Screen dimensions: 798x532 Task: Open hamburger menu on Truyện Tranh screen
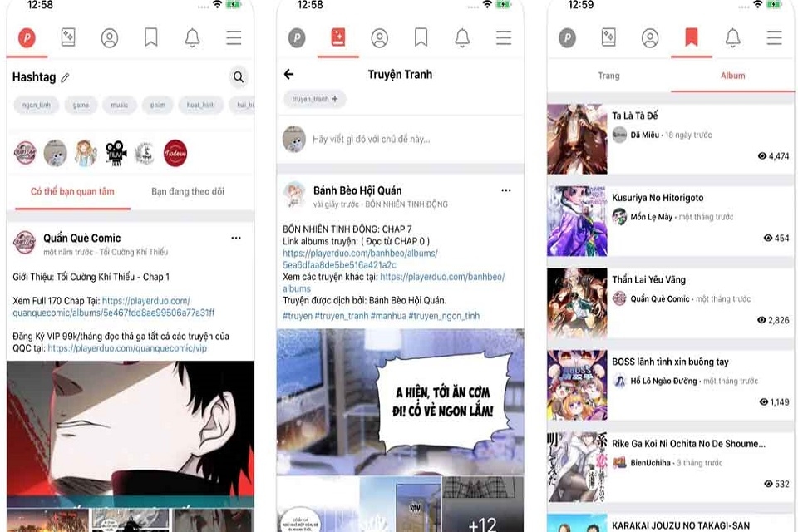504,37
